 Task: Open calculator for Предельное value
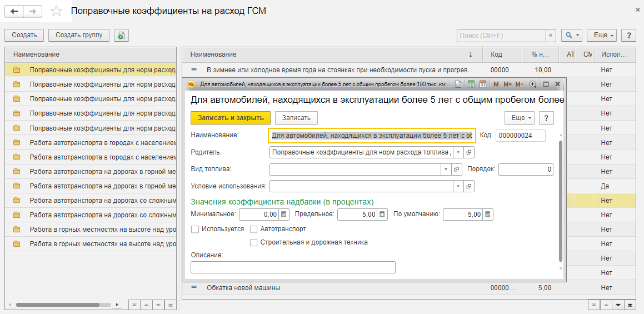pyautogui.click(x=382, y=215)
